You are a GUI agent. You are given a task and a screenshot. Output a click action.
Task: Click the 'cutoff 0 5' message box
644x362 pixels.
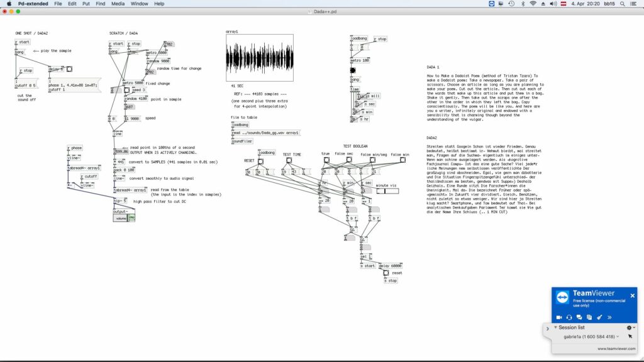point(26,85)
